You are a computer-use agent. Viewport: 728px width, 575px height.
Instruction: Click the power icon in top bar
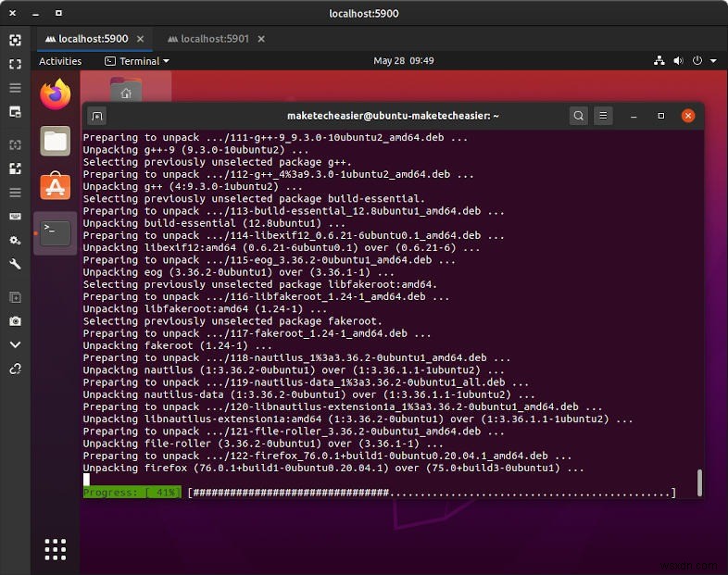pyautogui.click(x=697, y=60)
